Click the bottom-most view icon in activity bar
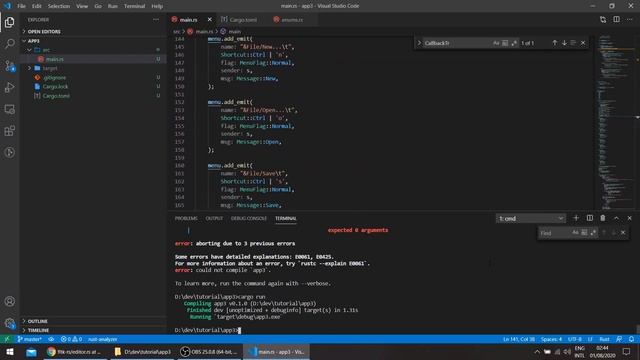Screen dimensions: 640x360 (9, 152)
